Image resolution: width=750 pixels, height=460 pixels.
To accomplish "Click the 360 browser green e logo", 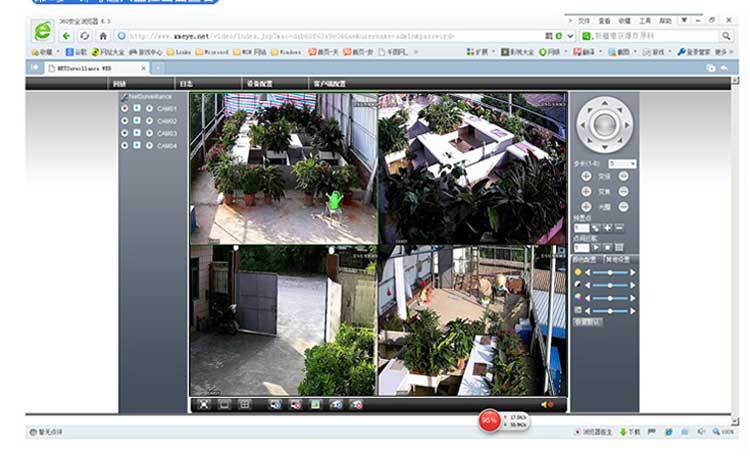I will click(43, 31).
